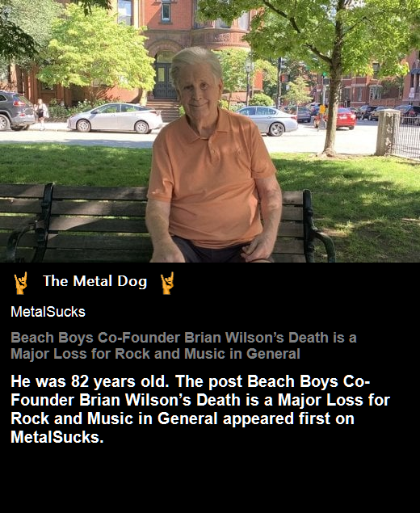This screenshot has width=420, height=513.
Task: Open the gray Beach Boys Co-Founder headline
Action: tap(183, 346)
